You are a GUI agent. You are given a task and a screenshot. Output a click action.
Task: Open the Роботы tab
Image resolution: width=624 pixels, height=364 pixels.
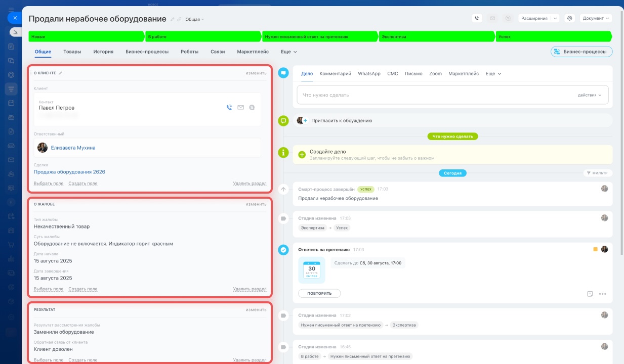tap(189, 52)
